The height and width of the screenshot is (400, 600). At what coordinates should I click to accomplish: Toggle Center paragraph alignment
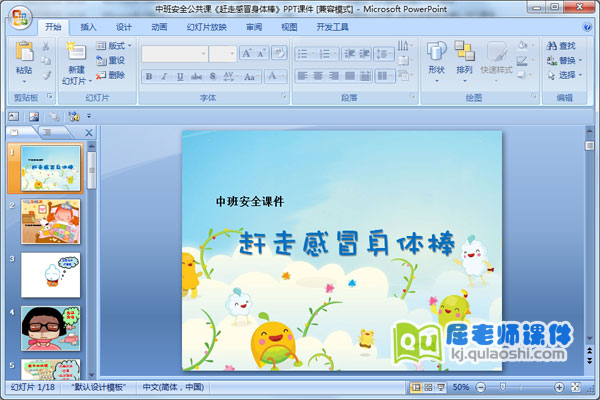318,76
